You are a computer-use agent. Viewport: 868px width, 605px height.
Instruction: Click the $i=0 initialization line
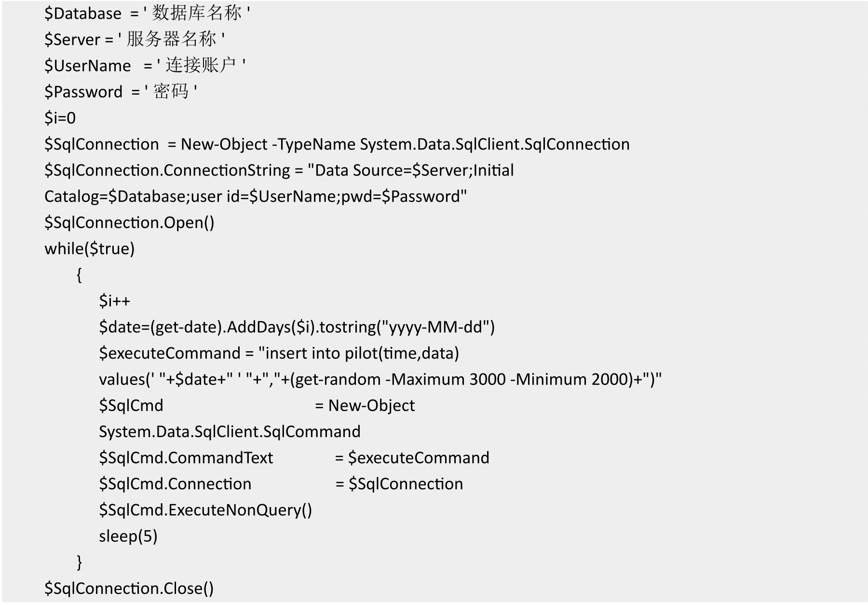coord(60,118)
